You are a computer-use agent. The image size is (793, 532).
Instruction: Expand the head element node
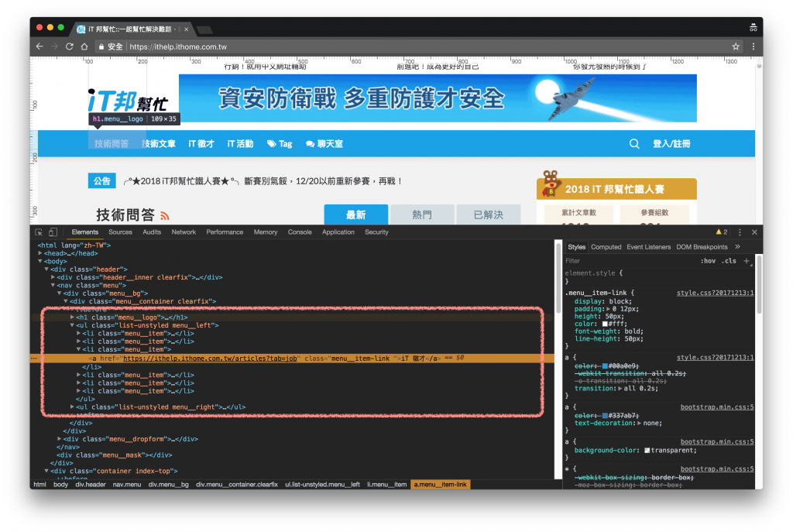[40, 253]
